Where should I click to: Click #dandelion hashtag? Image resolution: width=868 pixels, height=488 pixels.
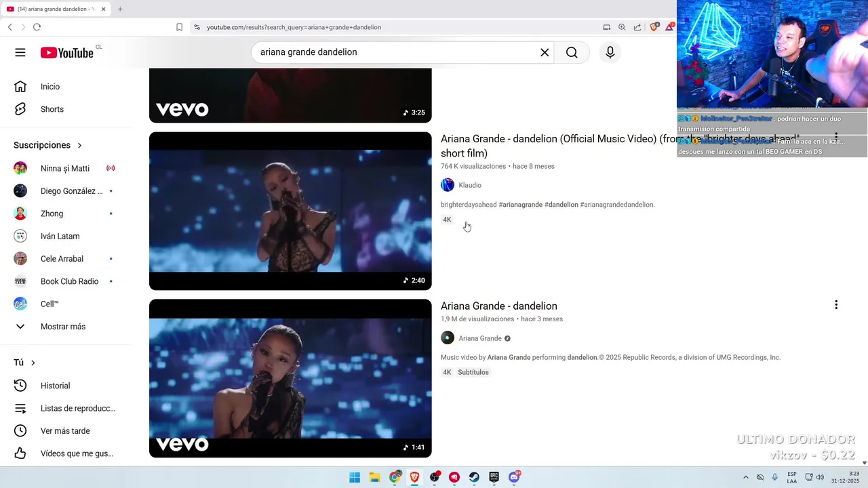[561, 205]
